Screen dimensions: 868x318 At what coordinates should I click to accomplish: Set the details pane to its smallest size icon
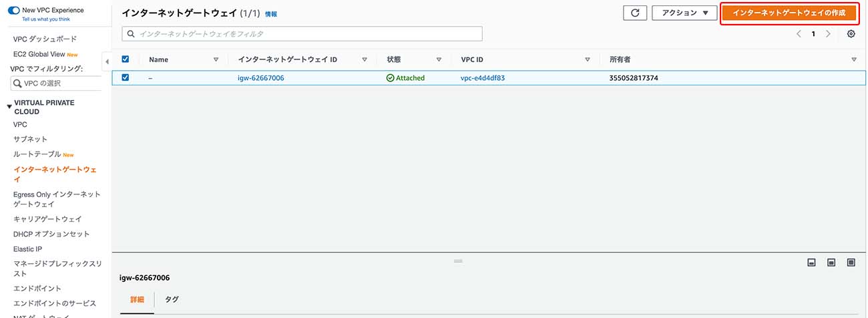[812, 263]
